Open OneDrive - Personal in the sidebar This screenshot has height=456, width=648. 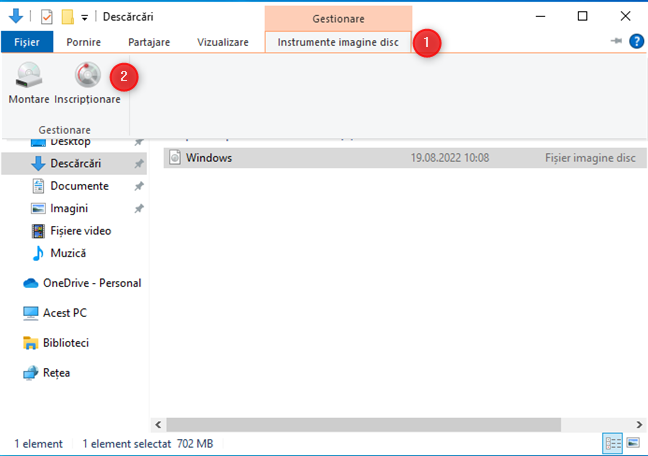coord(92,283)
